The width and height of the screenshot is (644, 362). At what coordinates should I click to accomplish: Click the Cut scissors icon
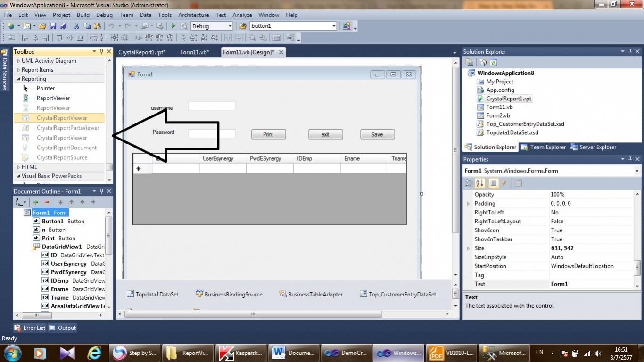[x=76, y=26]
